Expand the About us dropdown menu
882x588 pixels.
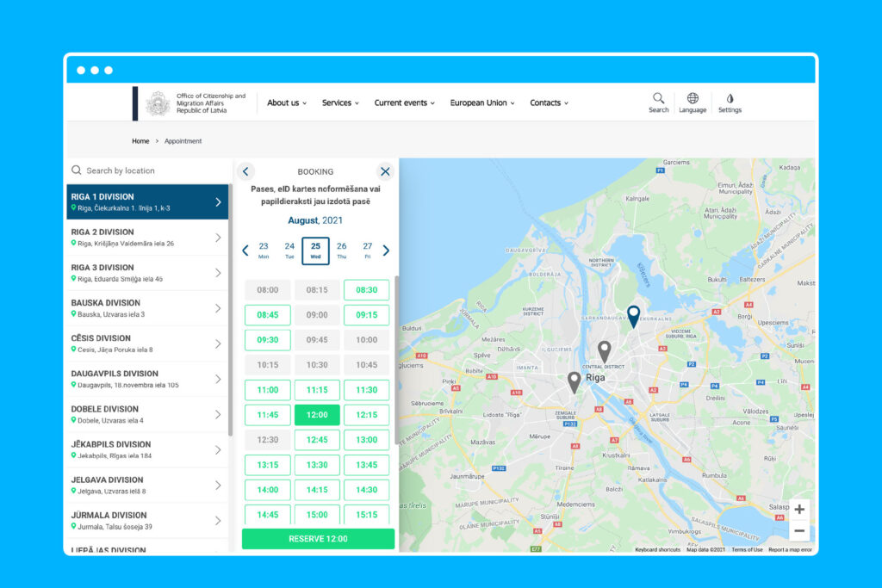[x=286, y=102]
